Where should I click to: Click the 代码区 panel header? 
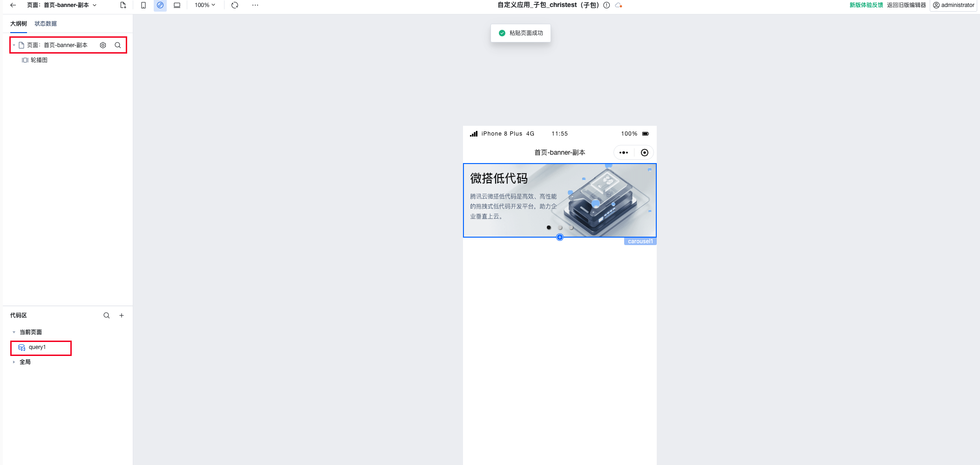pyautogui.click(x=19, y=315)
